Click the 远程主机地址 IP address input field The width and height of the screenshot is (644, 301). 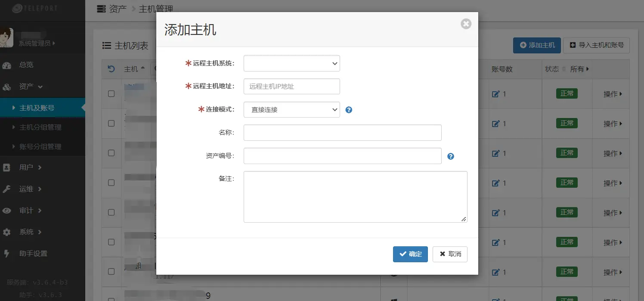291,87
